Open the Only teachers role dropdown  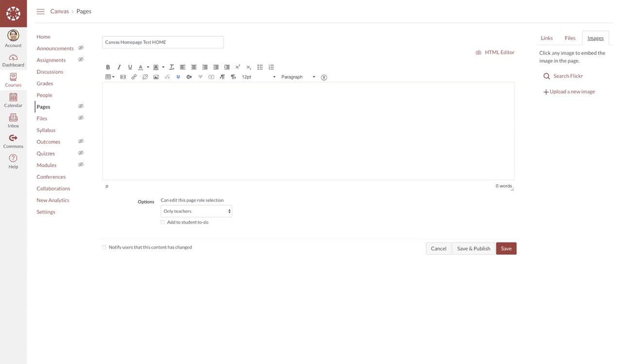pos(196,211)
